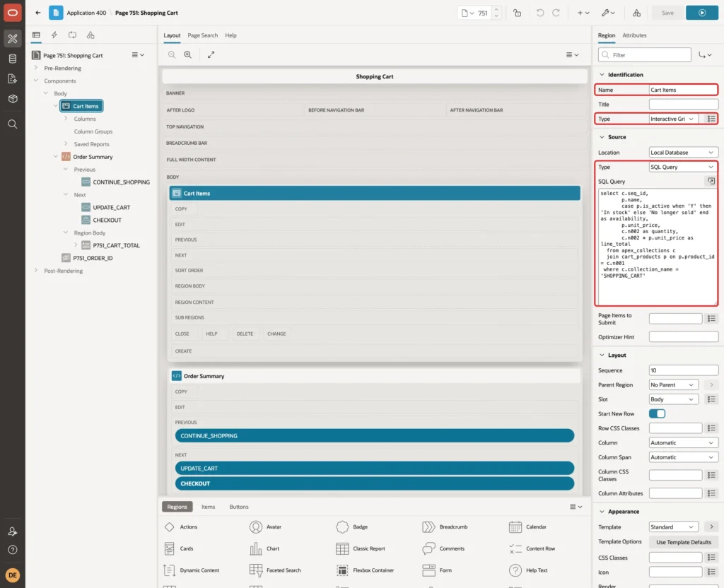Undo the last change
Screen dimensions: 724x588
tap(539, 13)
